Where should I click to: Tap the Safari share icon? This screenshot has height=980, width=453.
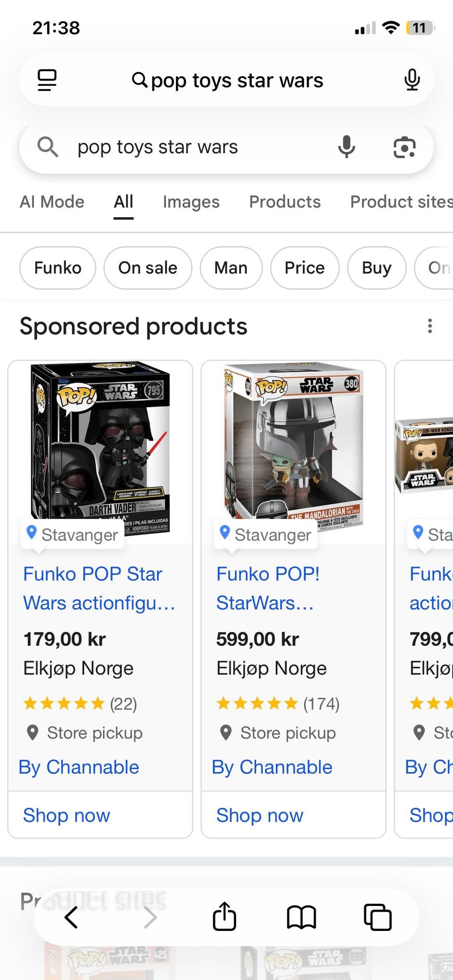[x=225, y=916]
